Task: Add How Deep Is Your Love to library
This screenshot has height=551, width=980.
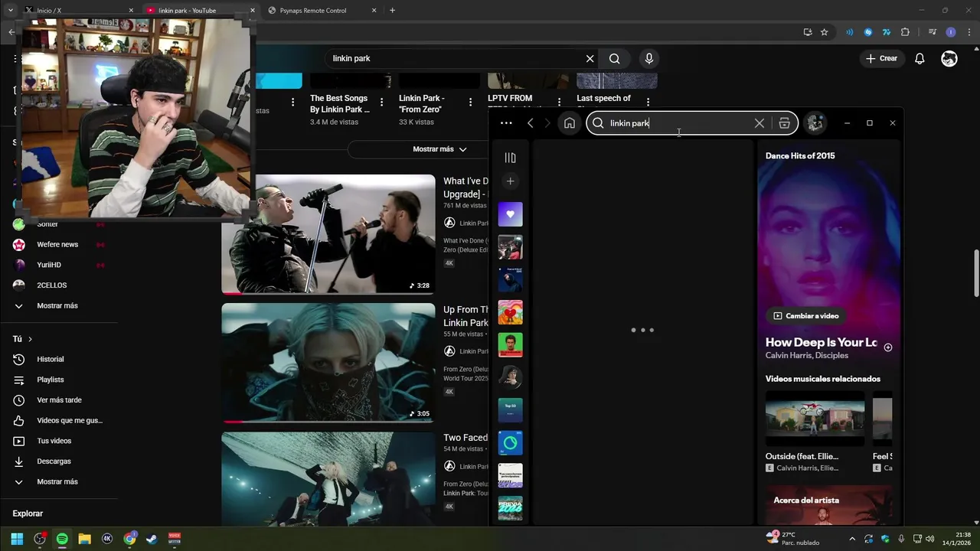Action: click(888, 347)
